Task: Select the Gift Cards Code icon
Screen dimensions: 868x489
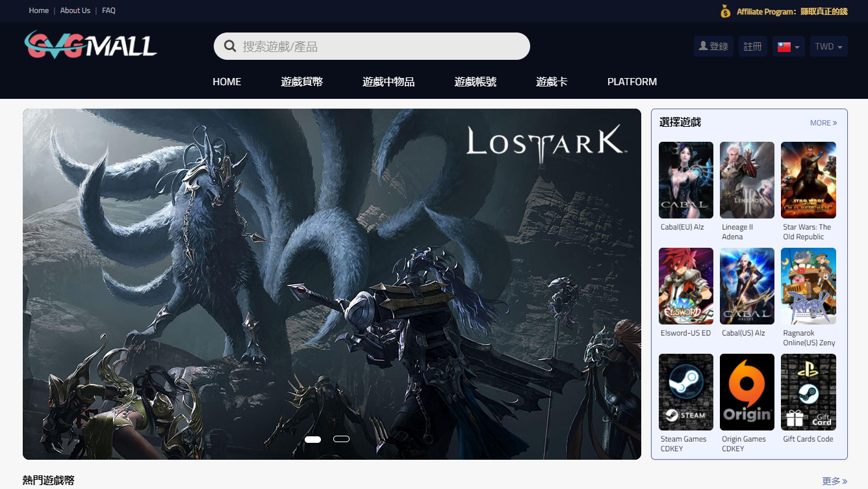Action: click(x=808, y=392)
